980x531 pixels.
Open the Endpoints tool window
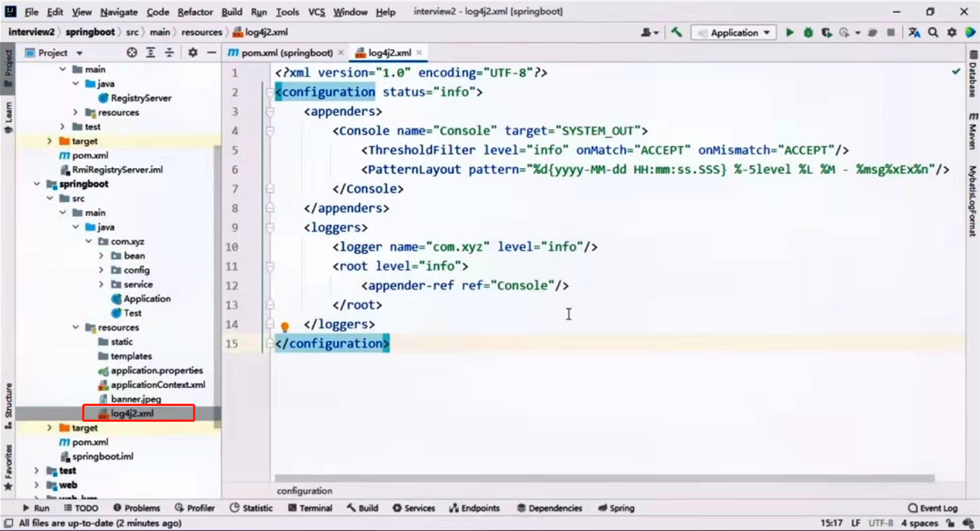(474, 508)
